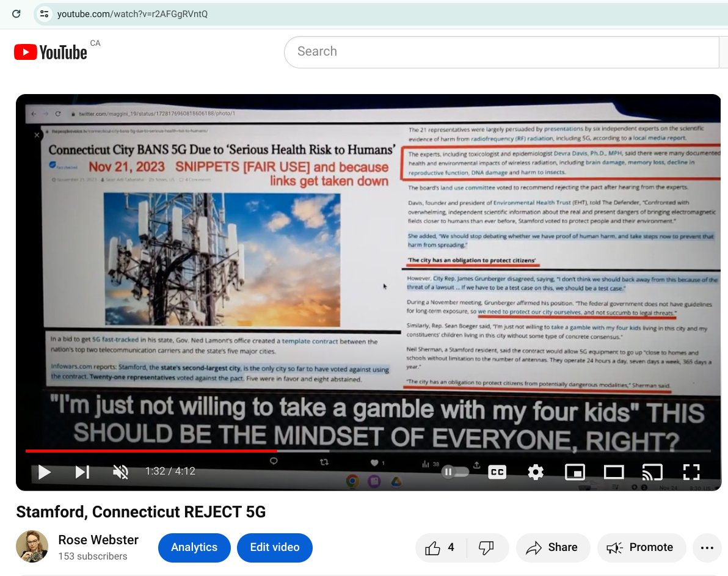
Task: Select the title 'Stamford, Connecticut REJECT 5G'
Action: 140,512
